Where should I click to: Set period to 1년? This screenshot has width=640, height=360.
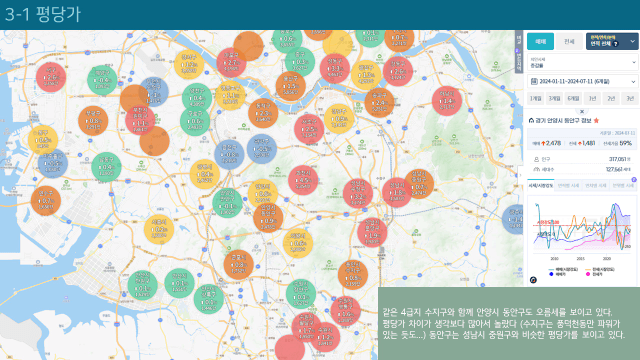592,98
